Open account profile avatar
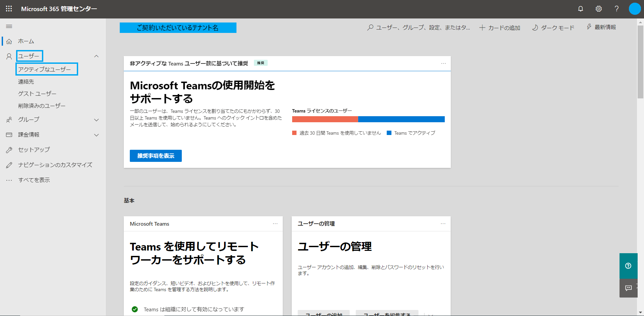Screen dimensions: 644x316 (635, 9)
